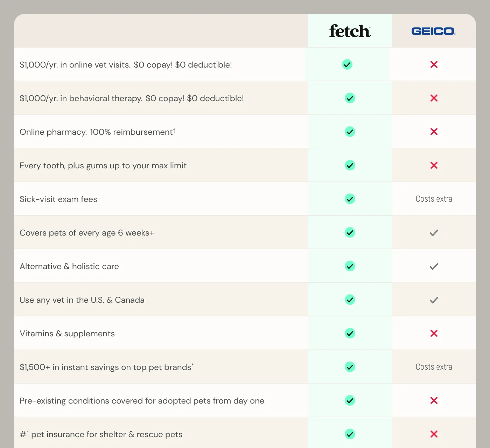Click GEICO gray check for any vet row
Viewport: 490px width, 448px height.
coord(434,300)
